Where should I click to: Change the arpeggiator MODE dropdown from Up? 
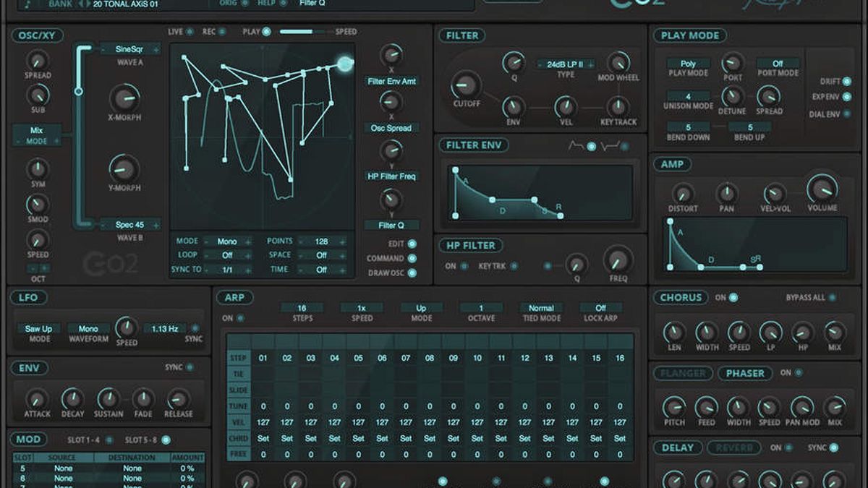(421, 307)
